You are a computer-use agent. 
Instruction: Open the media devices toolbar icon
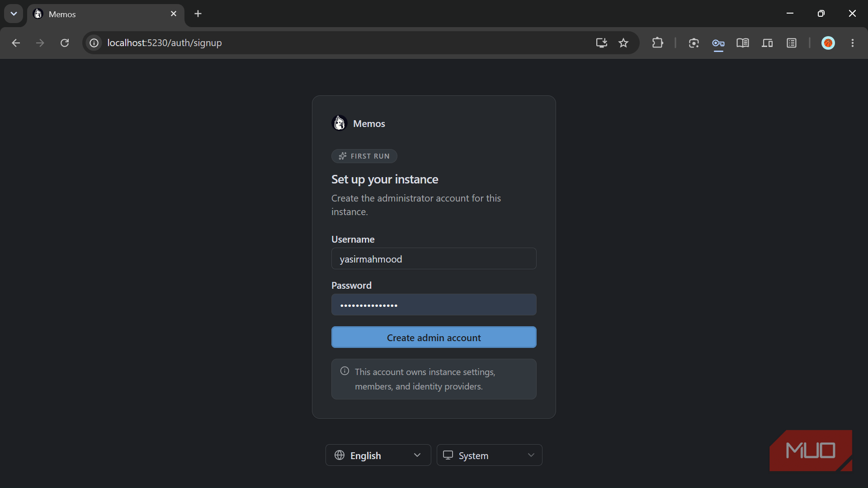[x=767, y=43]
